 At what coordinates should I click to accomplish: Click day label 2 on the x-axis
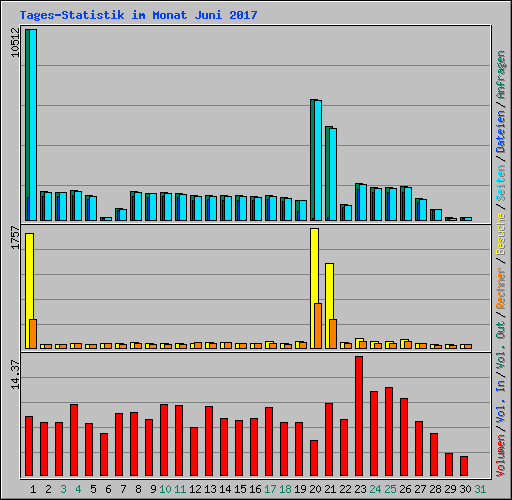coord(48,489)
